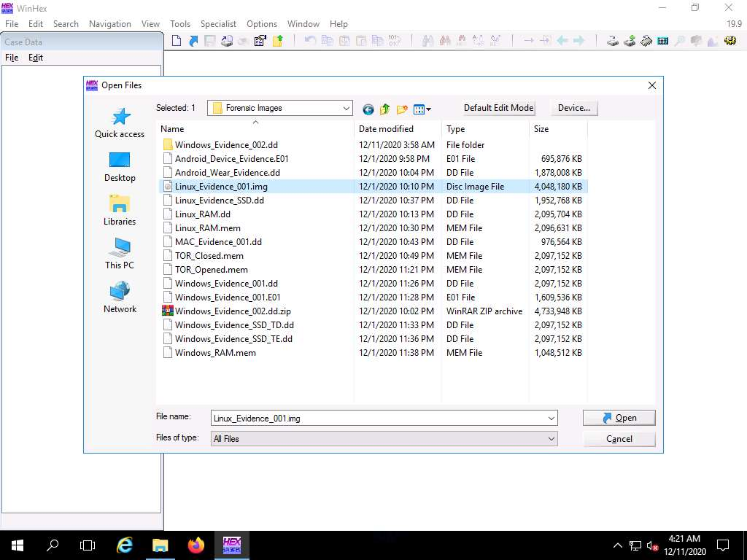The image size is (747, 560).
Task: Select Network in dialog places sidebar
Action: [x=120, y=297]
